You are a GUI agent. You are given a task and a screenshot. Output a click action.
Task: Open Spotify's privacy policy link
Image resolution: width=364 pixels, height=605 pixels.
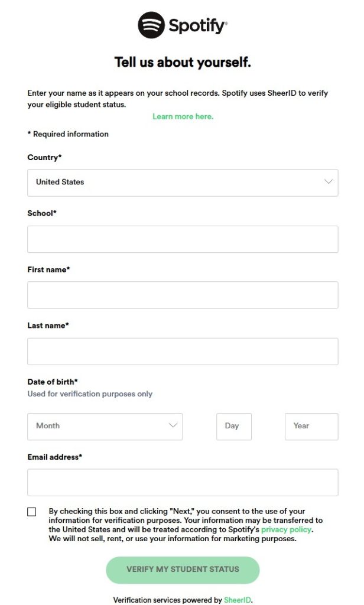pos(286,529)
